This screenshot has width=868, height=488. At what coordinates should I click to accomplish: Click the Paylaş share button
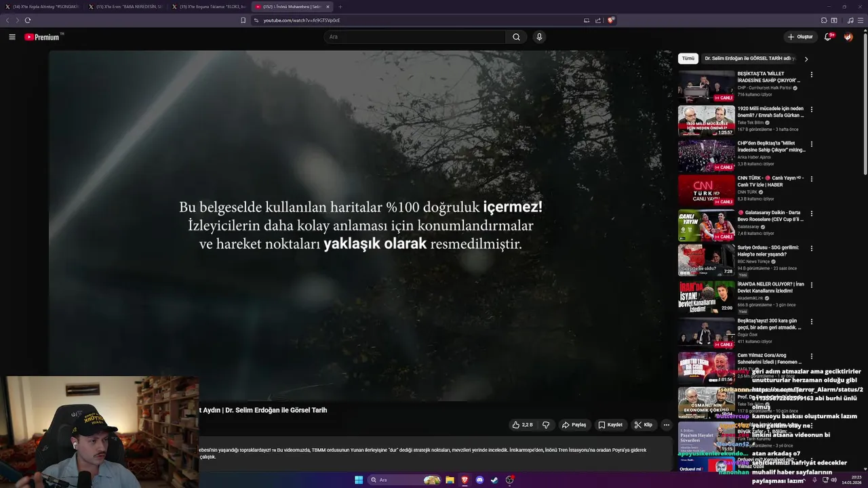pyautogui.click(x=574, y=425)
